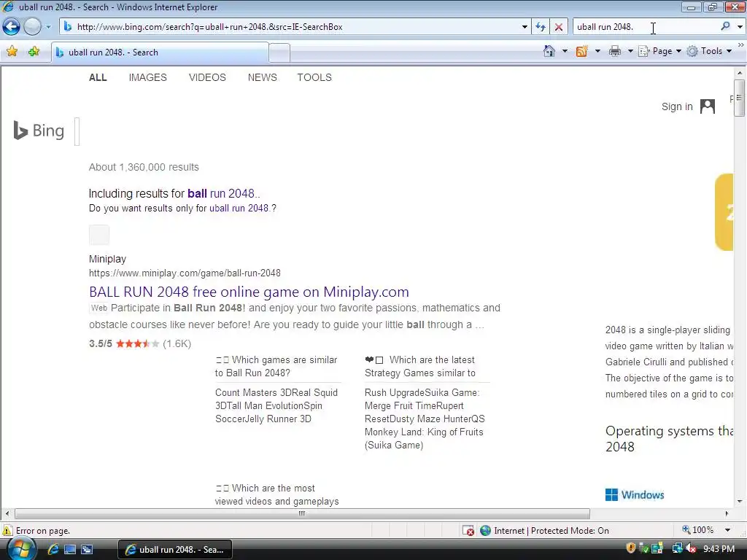
Task: Click the 9:43 PM clock
Action: pos(719,549)
